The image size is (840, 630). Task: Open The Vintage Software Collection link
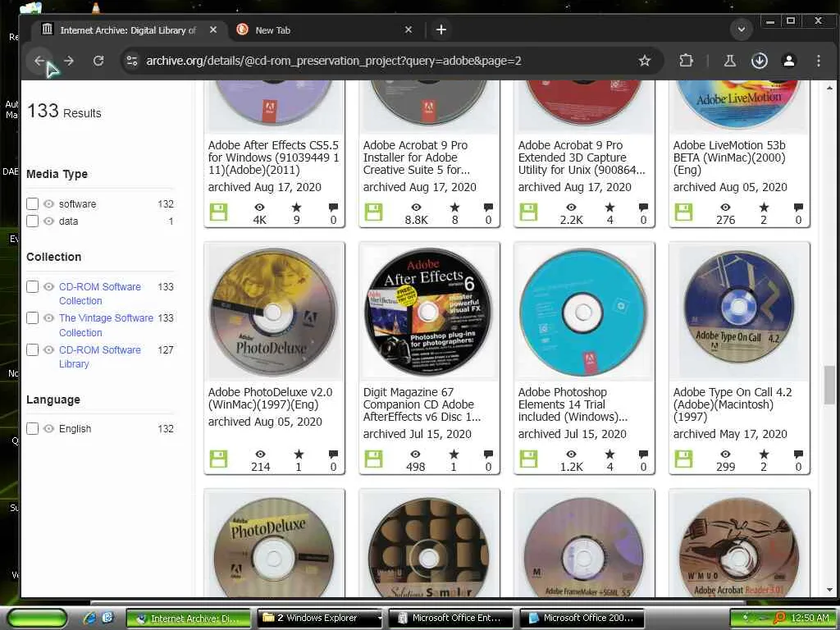(x=106, y=325)
